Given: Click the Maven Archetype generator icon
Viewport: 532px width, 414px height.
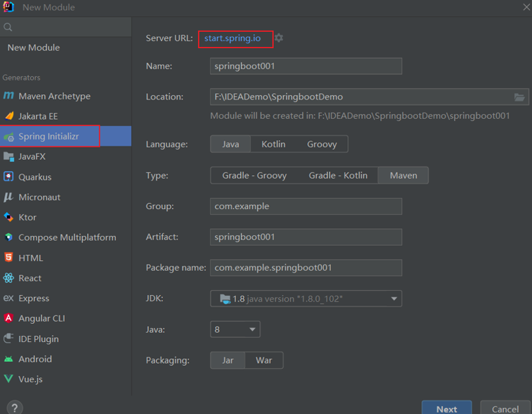Looking at the screenshot, I should (8, 96).
